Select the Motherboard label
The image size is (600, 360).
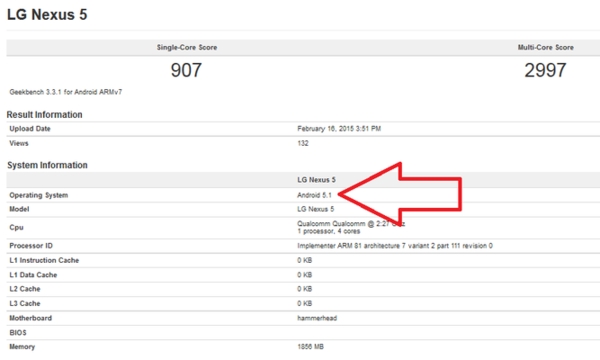click(x=30, y=318)
